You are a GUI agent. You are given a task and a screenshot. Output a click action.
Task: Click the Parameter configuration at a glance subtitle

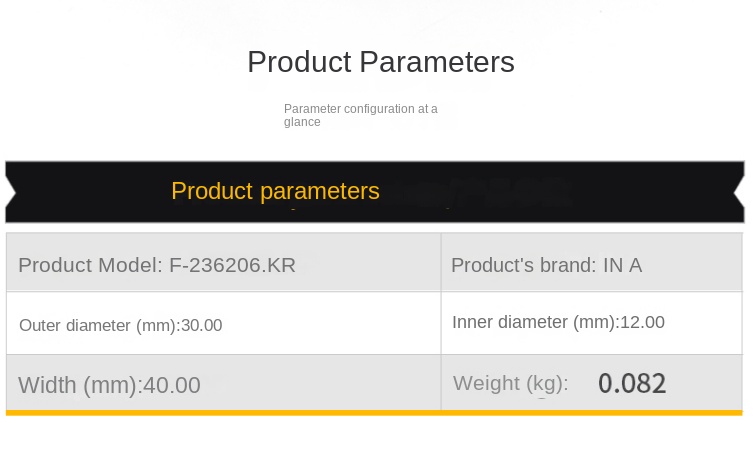pyautogui.click(x=361, y=115)
